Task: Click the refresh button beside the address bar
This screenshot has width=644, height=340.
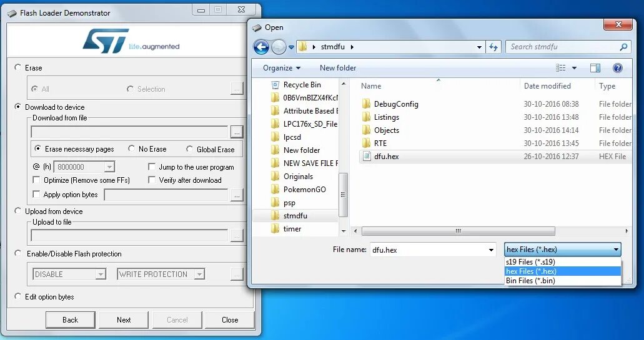Action: pos(493,47)
